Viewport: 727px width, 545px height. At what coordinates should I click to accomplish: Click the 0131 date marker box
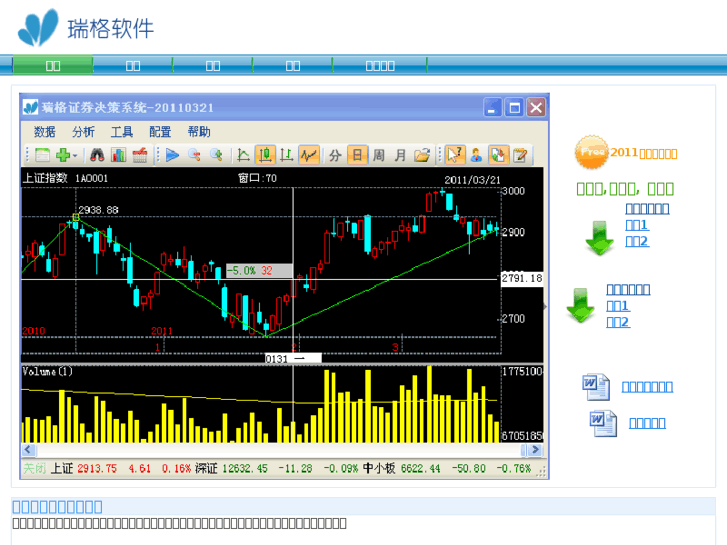tap(293, 359)
